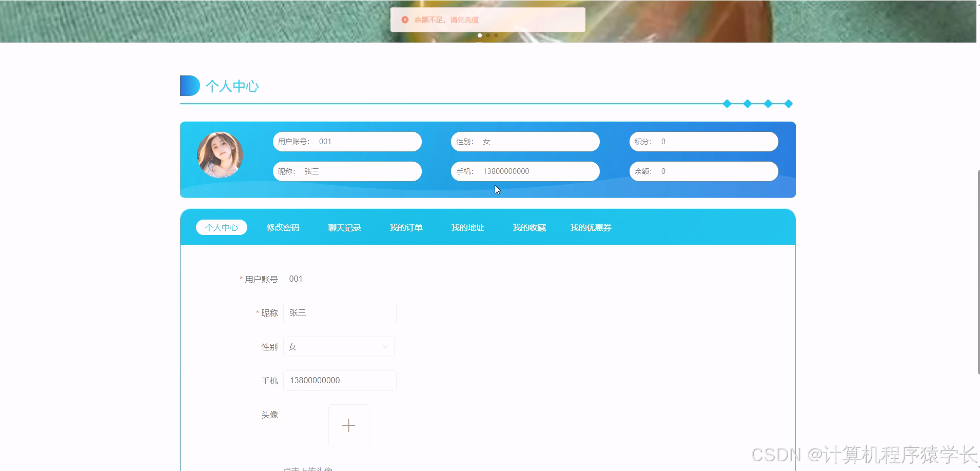The width and height of the screenshot is (980, 471).
Task: Click the 点击上传头像 upload link
Action: tap(309, 468)
